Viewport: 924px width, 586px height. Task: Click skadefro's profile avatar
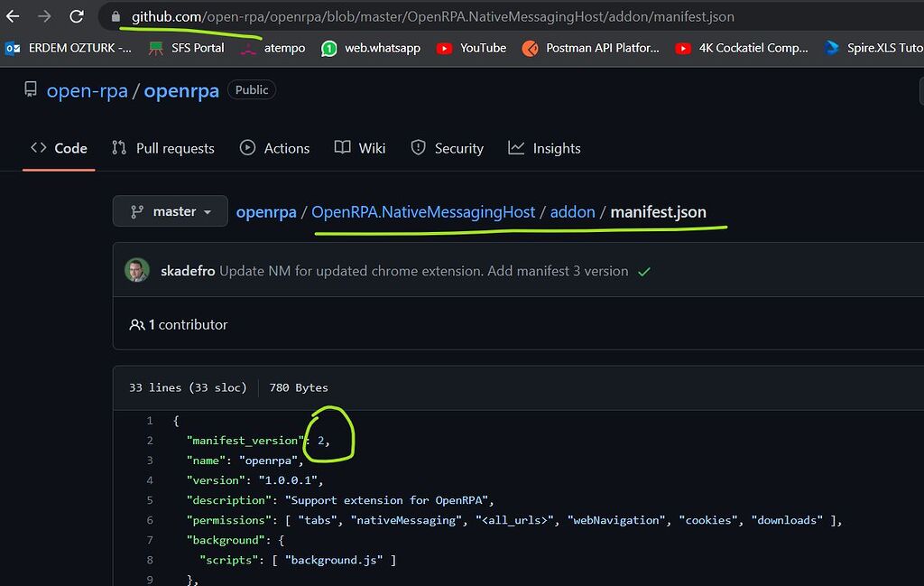point(137,270)
